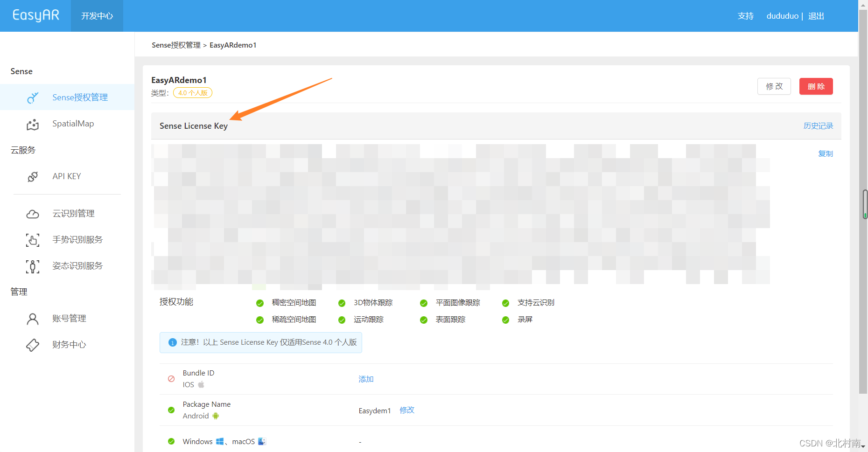
Task: Open the 支持 link in header
Action: (746, 16)
